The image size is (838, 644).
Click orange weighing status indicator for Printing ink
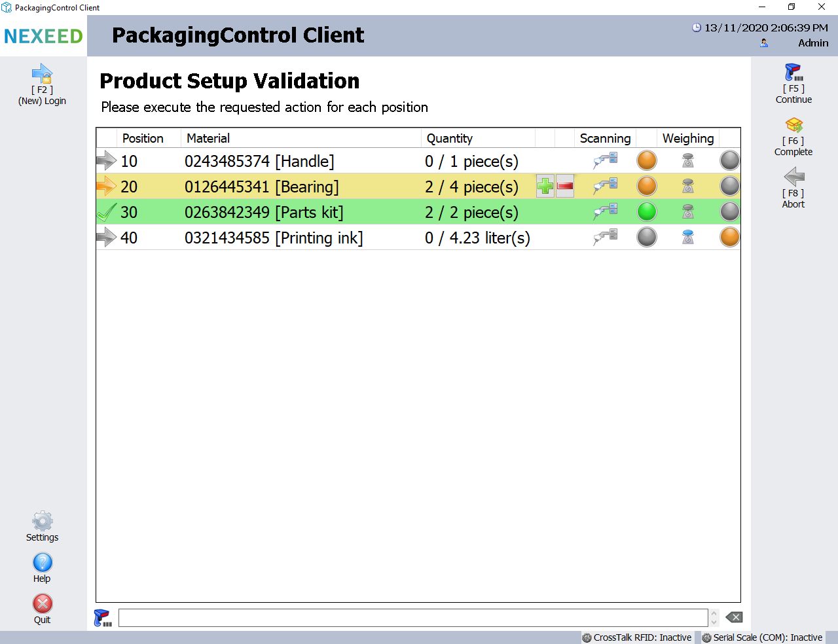[729, 238]
